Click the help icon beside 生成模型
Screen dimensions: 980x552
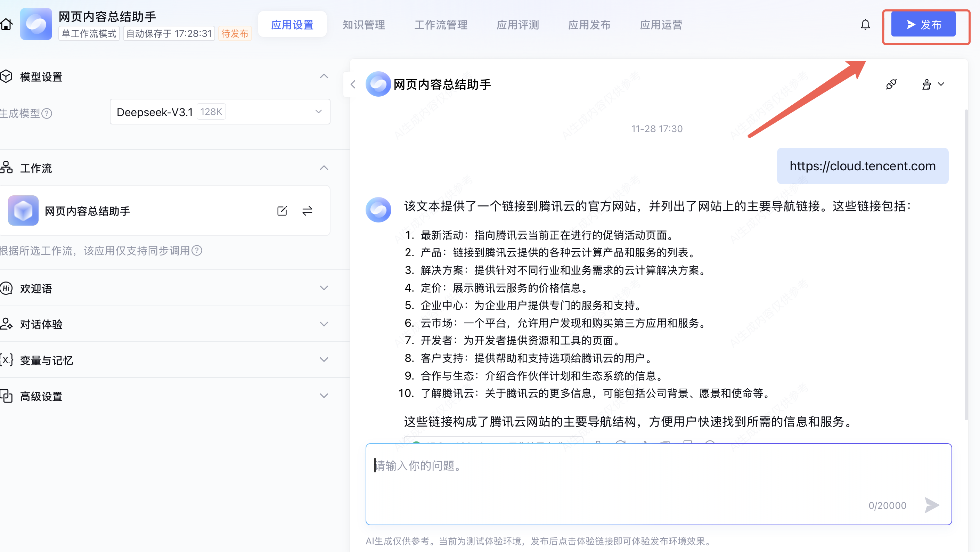[47, 113]
